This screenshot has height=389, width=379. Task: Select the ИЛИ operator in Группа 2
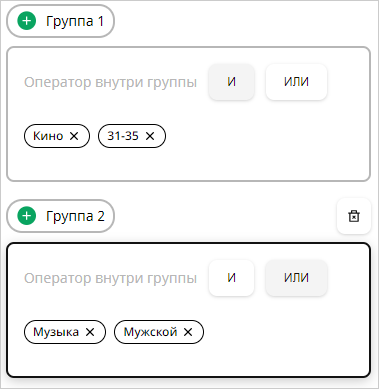pyautogui.click(x=296, y=278)
